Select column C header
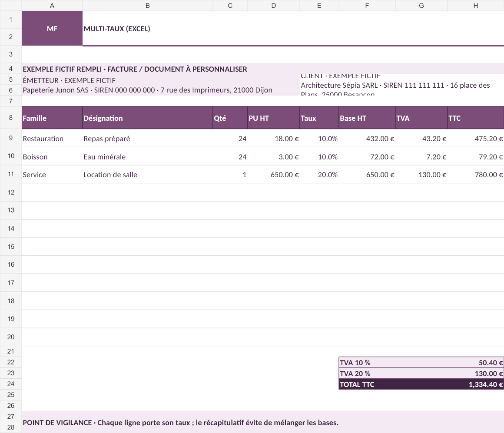This screenshot has height=433, width=504. (x=230, y=6)
